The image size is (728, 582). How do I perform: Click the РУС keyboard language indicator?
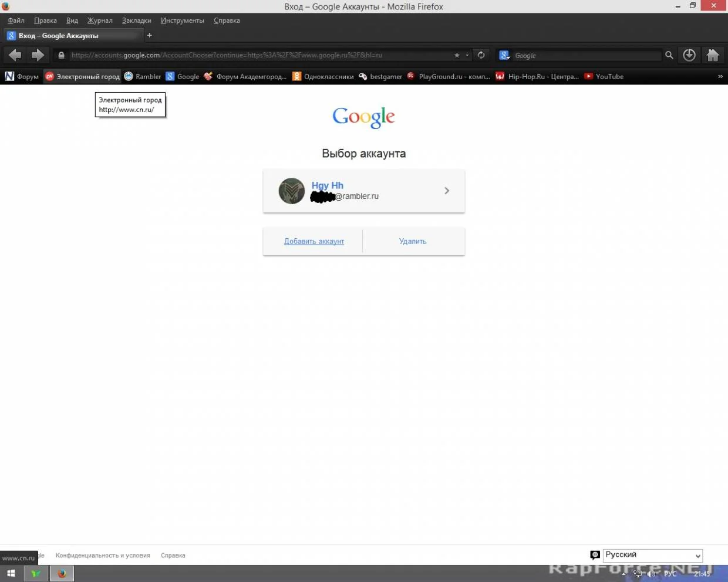(670, 574)
